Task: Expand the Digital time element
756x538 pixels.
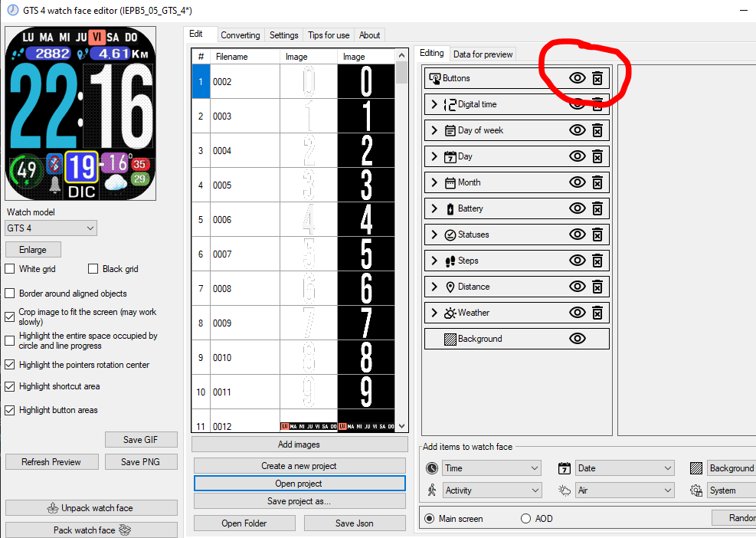Action: click(434, 104)
